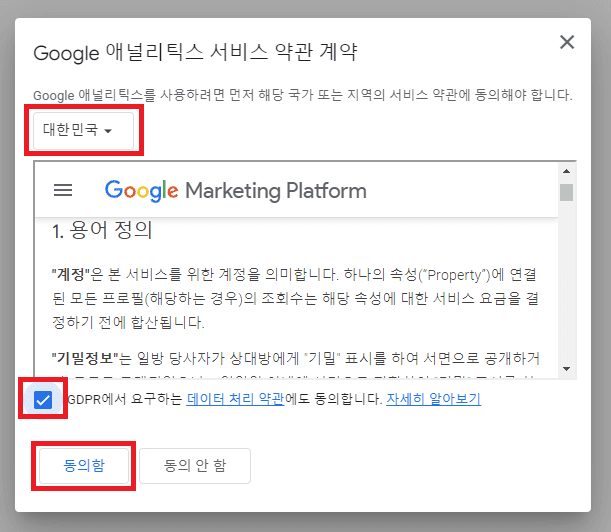This screenshot has width=611, height=532.
Task: Click the heading 1. 용어 정의
Action: point(102,230)
